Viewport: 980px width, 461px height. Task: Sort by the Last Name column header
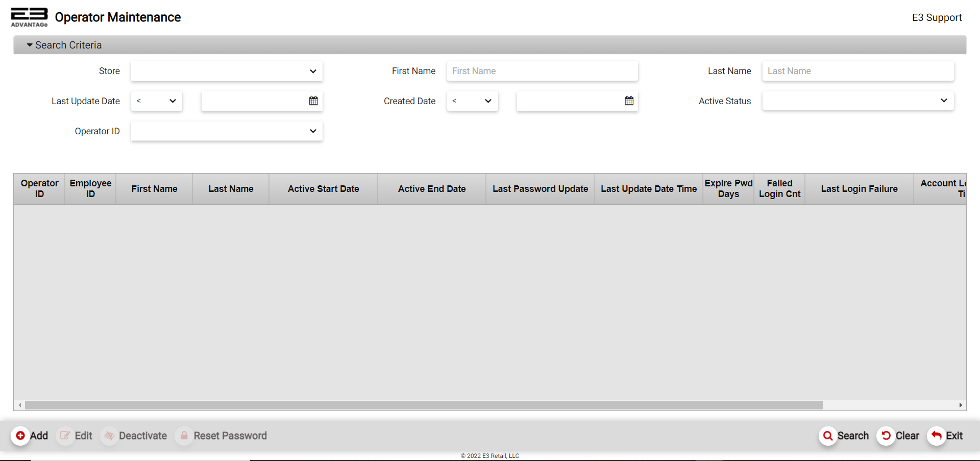click(x=231, y=189)
